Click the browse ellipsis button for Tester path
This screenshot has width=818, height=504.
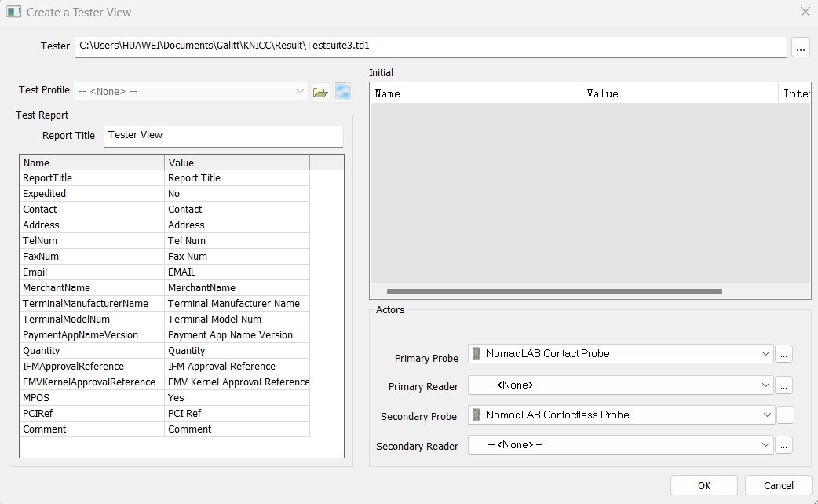800,47
